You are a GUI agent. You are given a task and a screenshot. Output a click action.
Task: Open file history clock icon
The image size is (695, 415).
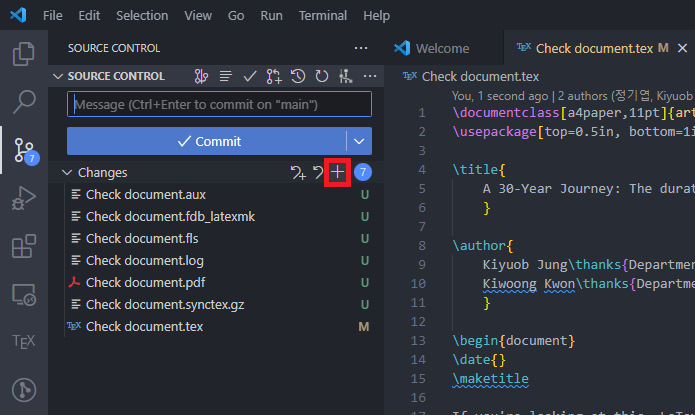[298, 76]
